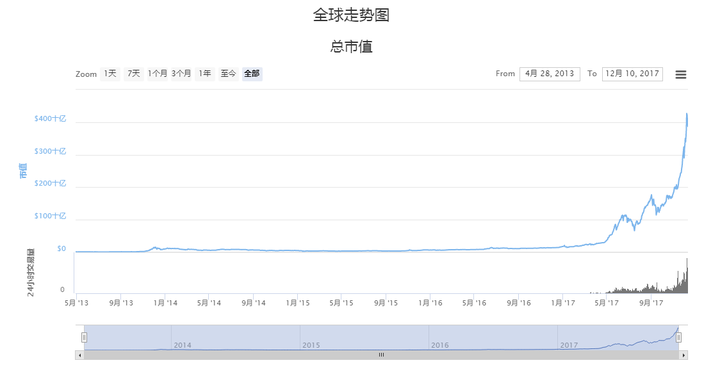
Task: Set zoom to 3个月
Action: (181, 73)
